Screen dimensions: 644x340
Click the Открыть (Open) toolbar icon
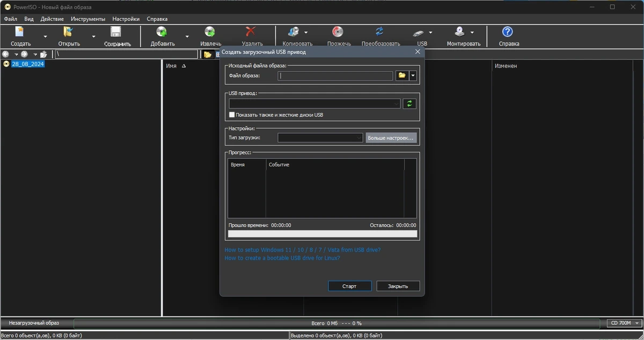[69, 32]
